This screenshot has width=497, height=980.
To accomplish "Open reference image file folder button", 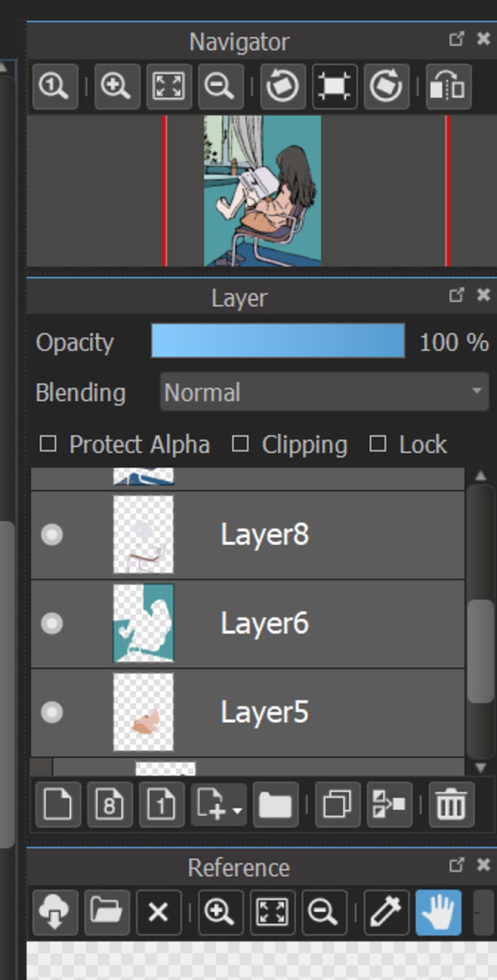I will pyautogui.click(x=106, y=912).
